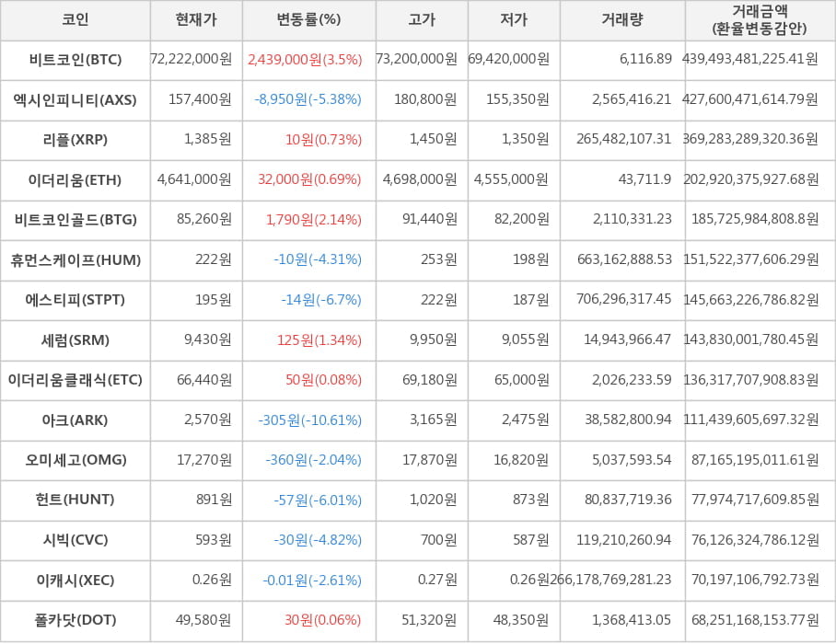
Task: Click the 거래금액(환율변동감안) column header
Action: (760, 19)
